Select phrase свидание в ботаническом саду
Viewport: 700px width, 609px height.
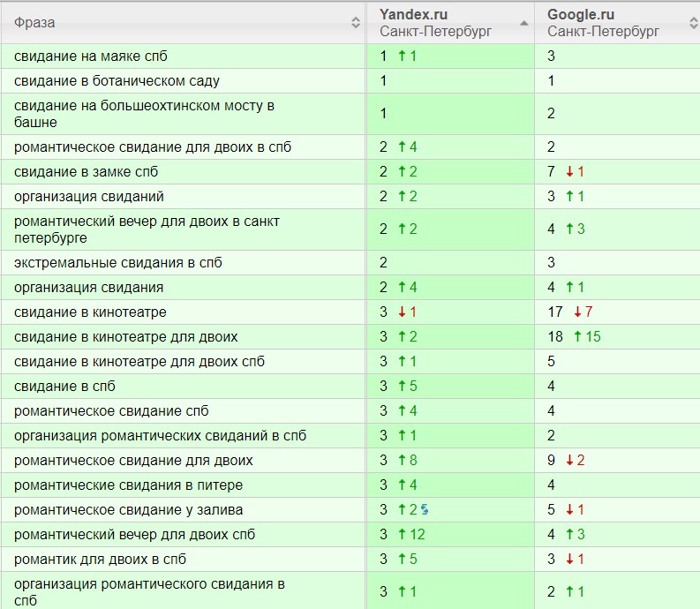(x=117, y=81)
